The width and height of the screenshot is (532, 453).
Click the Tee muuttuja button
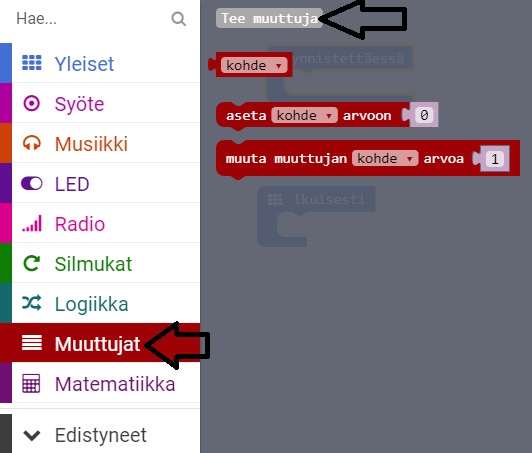click(x=269, y=18)
